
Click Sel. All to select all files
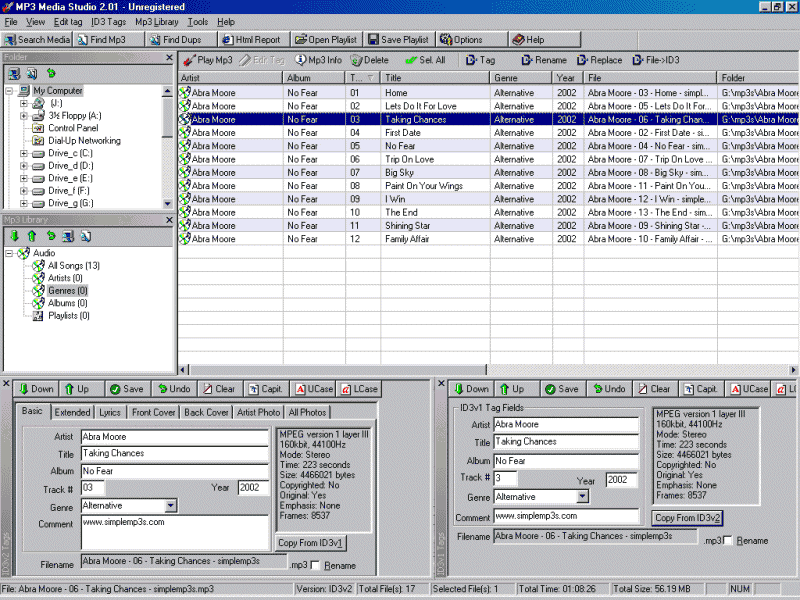click(x=426, y=60)
